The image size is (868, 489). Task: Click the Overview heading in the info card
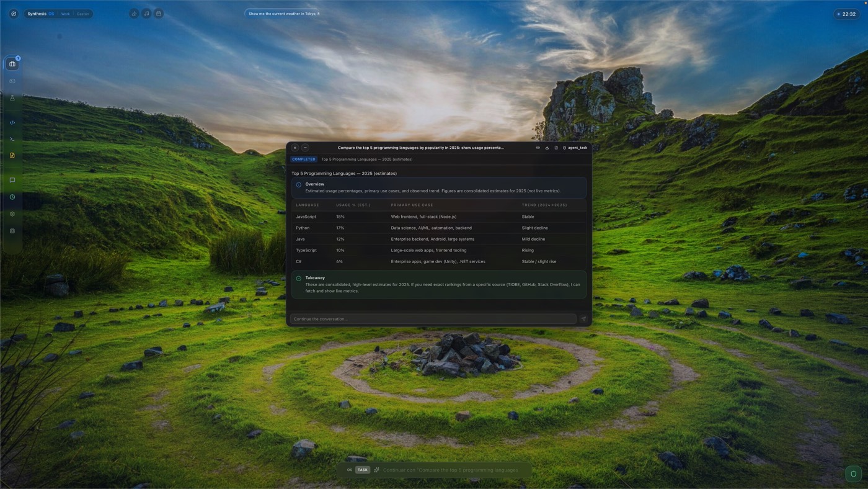pos(314,184)
